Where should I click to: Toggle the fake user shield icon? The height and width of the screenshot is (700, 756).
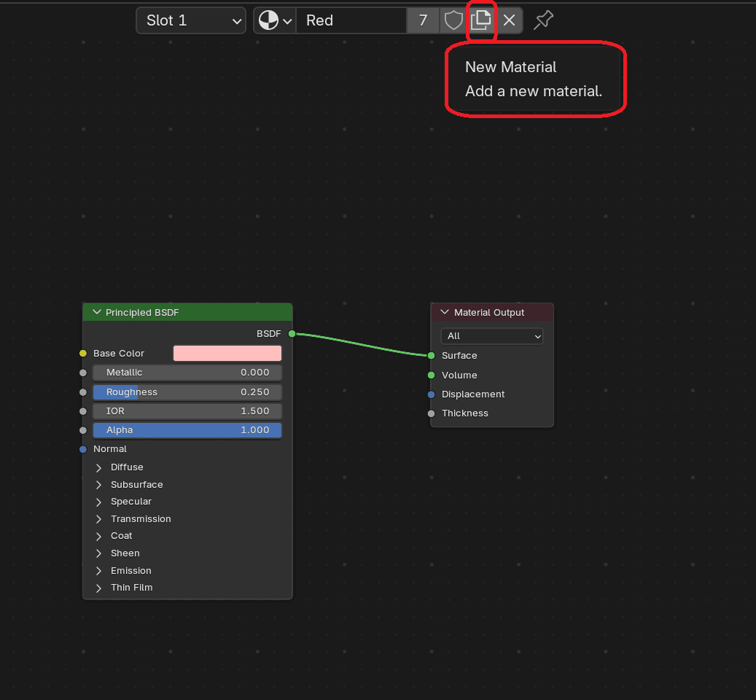pyautogui.click(x=453, y=20)
